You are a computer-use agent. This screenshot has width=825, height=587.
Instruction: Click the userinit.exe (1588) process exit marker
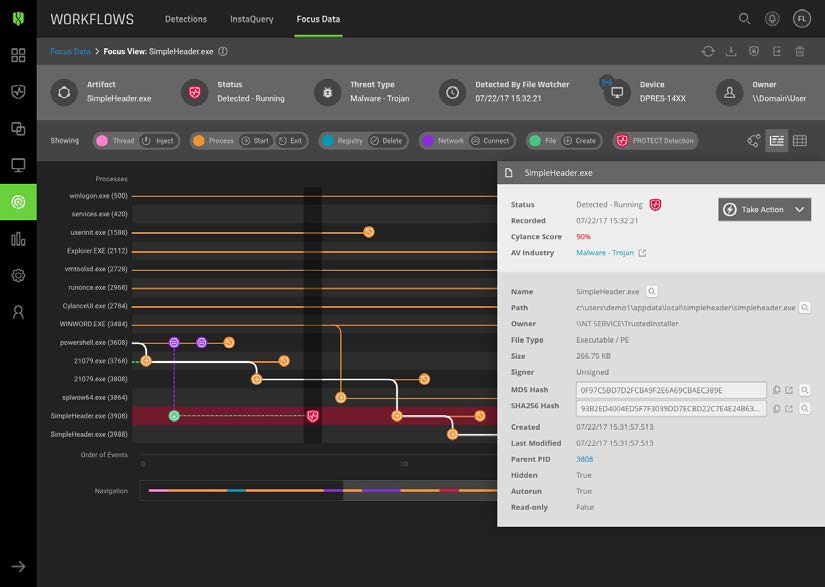369,232
